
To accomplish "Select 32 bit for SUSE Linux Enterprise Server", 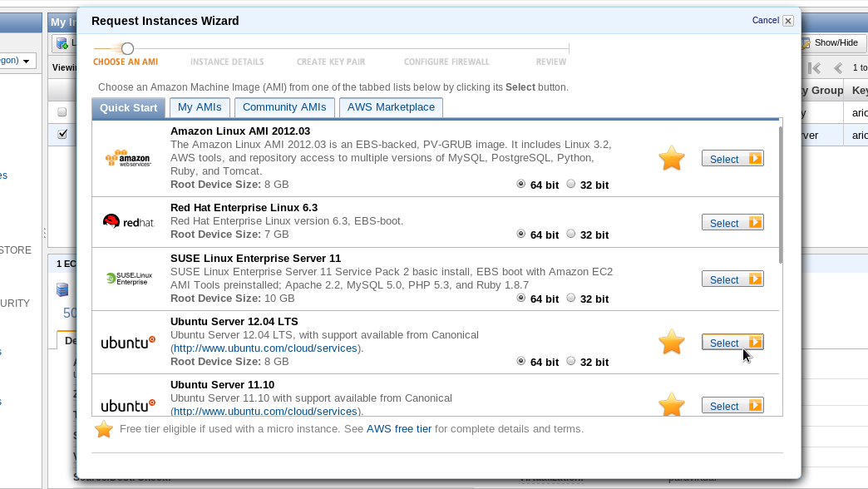I will 570,298.
